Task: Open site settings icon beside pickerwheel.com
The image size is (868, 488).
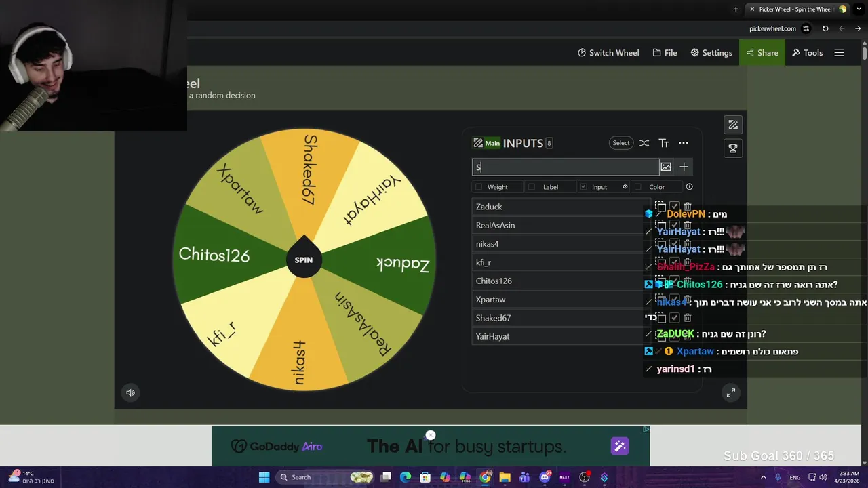Action: [806, 28]
